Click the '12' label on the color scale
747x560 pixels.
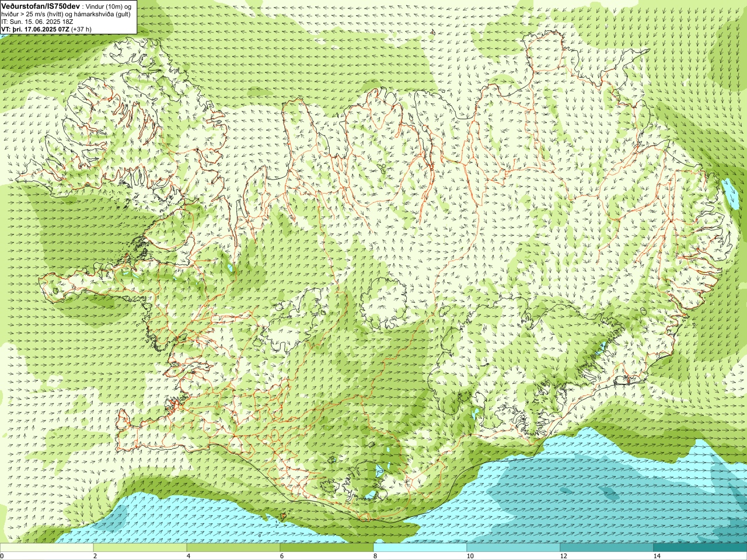[x=563, y=556]
